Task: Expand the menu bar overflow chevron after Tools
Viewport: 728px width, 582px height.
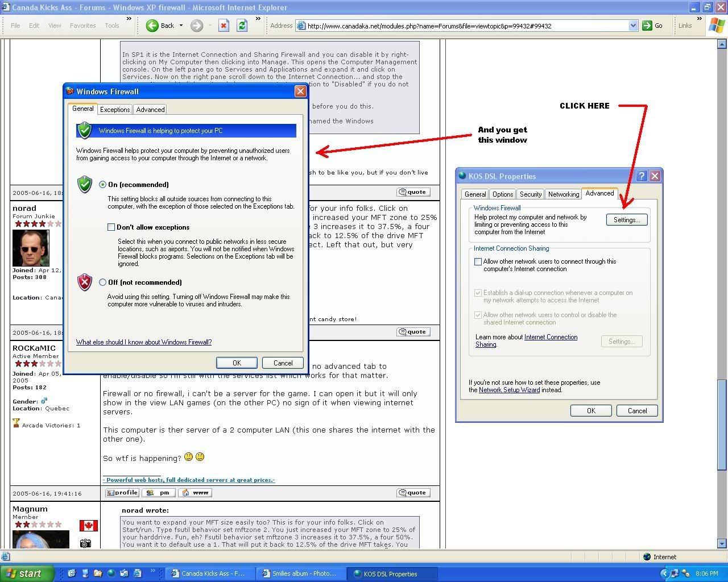Action: (x=129, y=19)
